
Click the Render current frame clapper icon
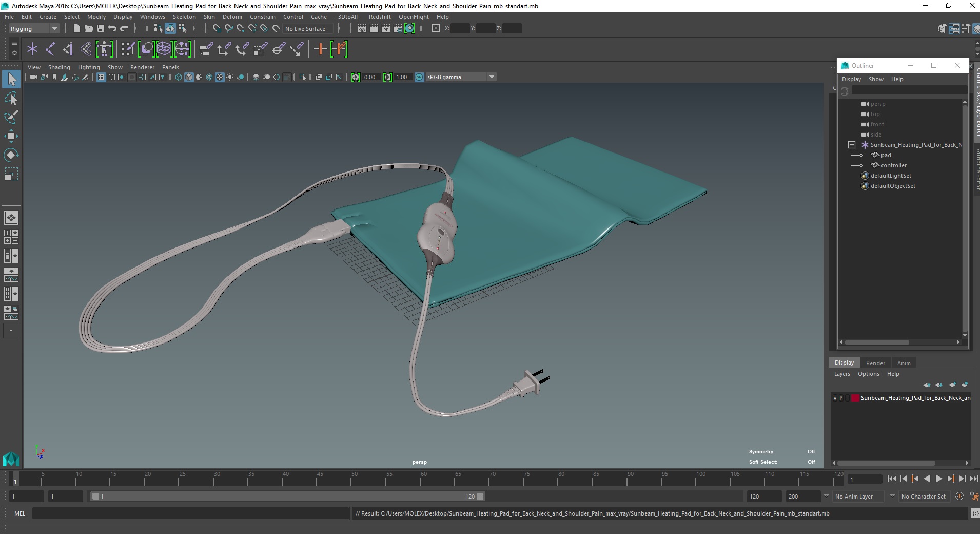[x=374, y=29]
